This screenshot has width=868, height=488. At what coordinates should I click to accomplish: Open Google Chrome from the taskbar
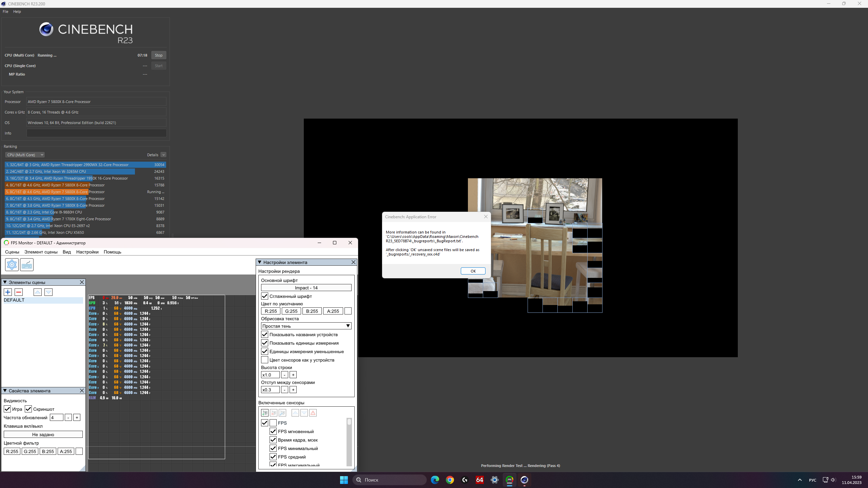click(x=450, y=480)
